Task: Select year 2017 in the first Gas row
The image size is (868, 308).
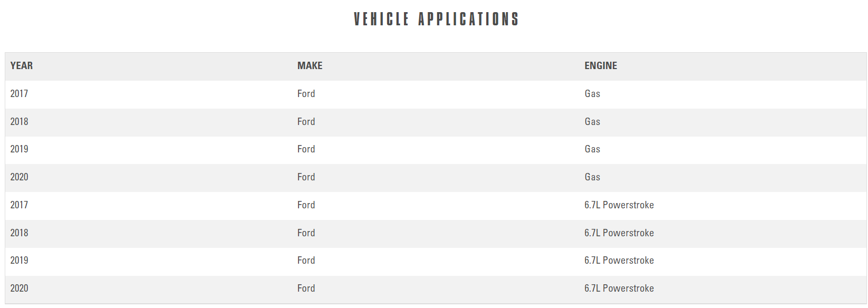Action: tap(19, 94)
